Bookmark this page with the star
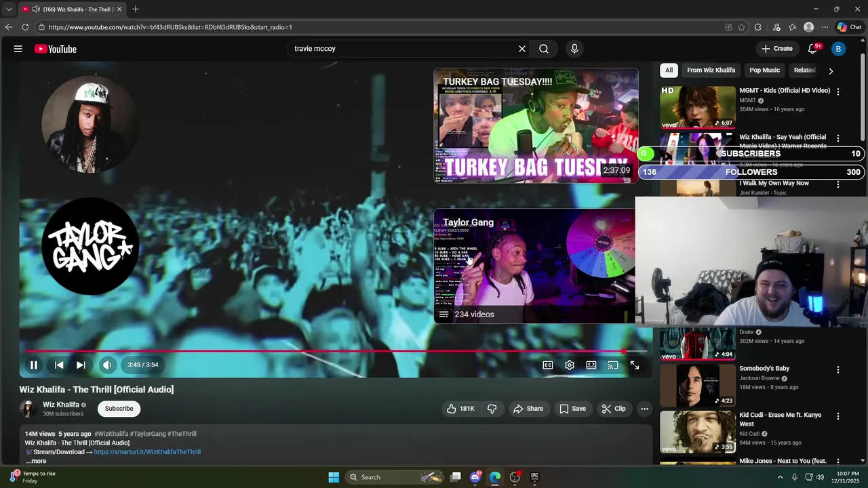This screenshot has height=488, width=868. click(741, 27)
